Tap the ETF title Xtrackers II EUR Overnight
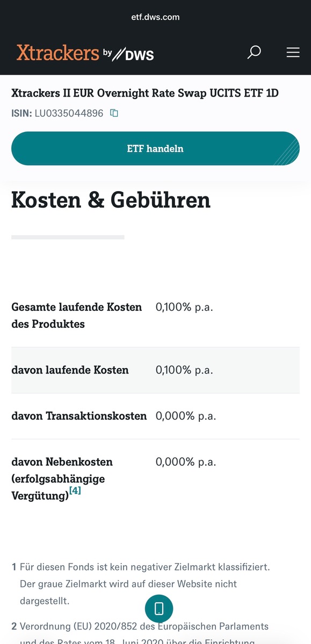The width and height of the screenshot is (311, 644). pos(145,93)
